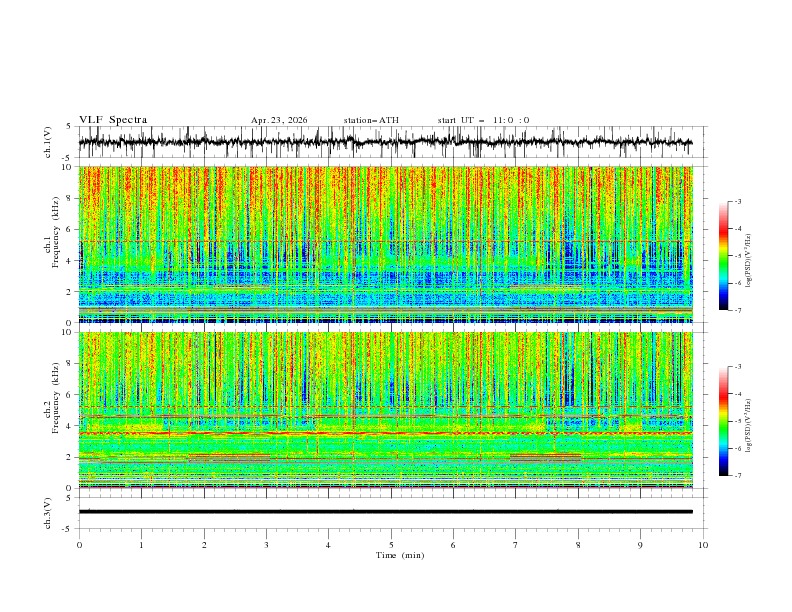Click the 8 kHz tick on ch.1 spectrogram
This screenshot has width=792, height=612.
click(69, 198)
